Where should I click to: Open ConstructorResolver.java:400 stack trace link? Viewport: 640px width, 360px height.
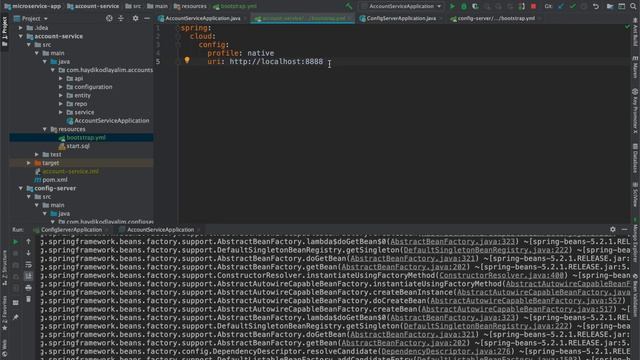(x=501, y=276)
